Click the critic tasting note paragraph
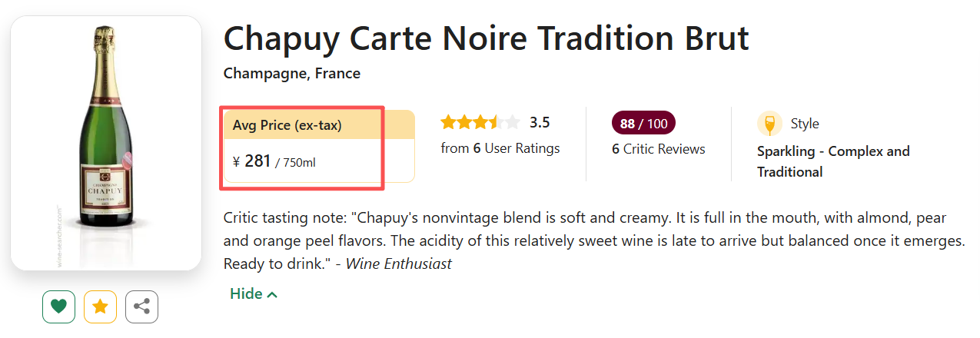Image resolution: width=980 pixels, height=338 pixels. (592, 240)
